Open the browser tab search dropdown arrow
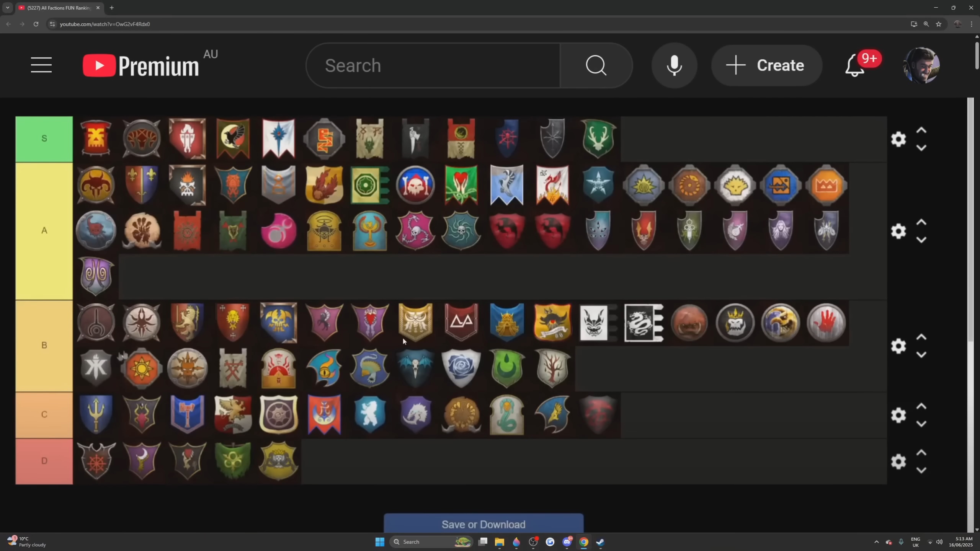The height and width of the screenshot is (551, 980). (7, 8)
